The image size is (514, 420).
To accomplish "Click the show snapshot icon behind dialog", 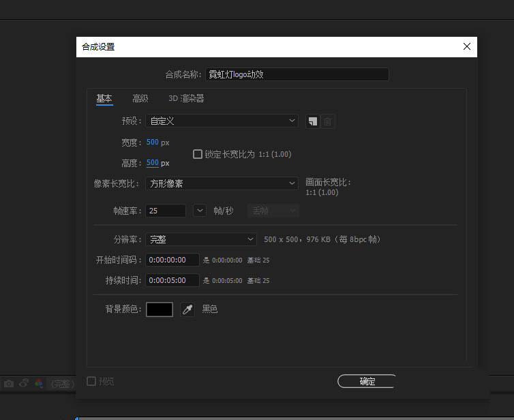I will (24, 383).
